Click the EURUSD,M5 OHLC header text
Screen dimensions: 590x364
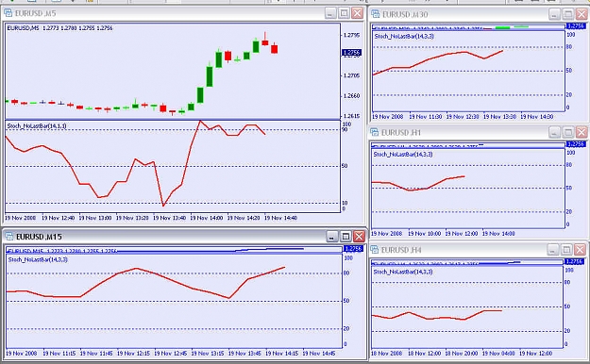[x=59, y=28]
